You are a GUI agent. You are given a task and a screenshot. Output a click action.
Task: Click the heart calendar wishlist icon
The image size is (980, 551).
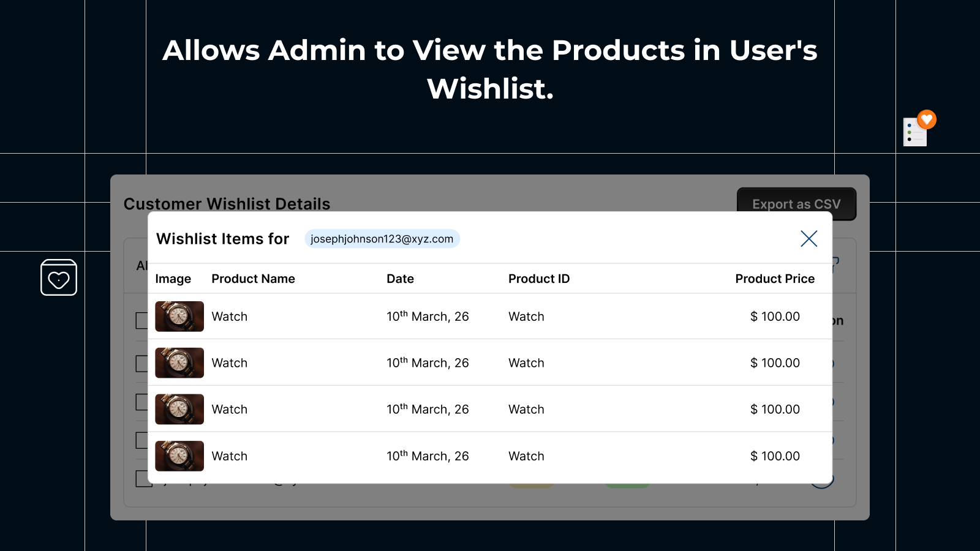pos(59,277)
